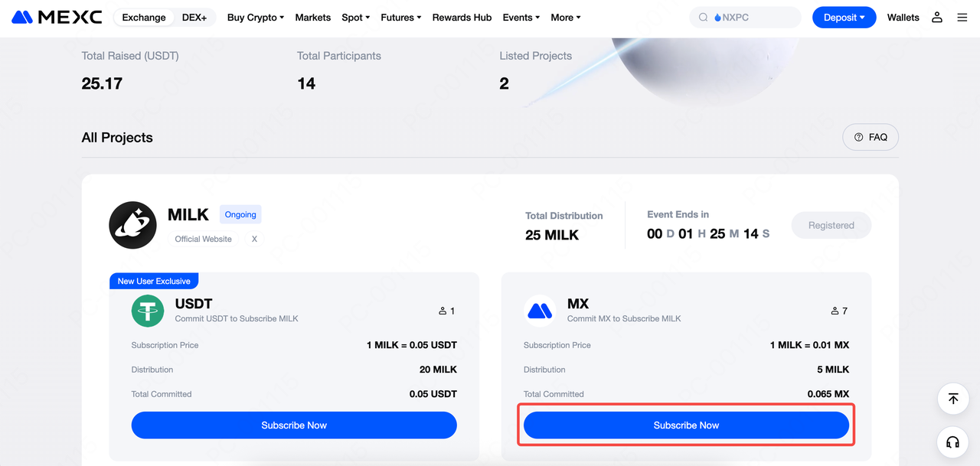
Task: Open the hamburger menu icon
Action: point(962,17)
